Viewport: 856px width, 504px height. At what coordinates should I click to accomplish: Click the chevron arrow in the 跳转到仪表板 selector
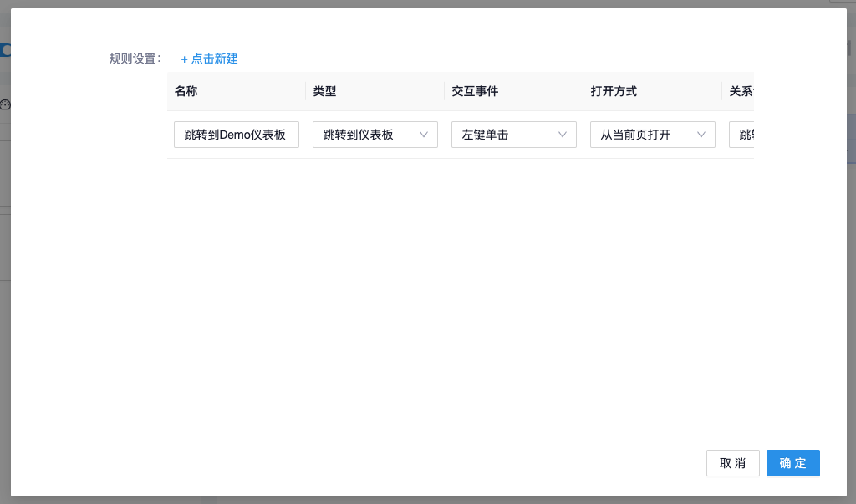coord(424,135)
